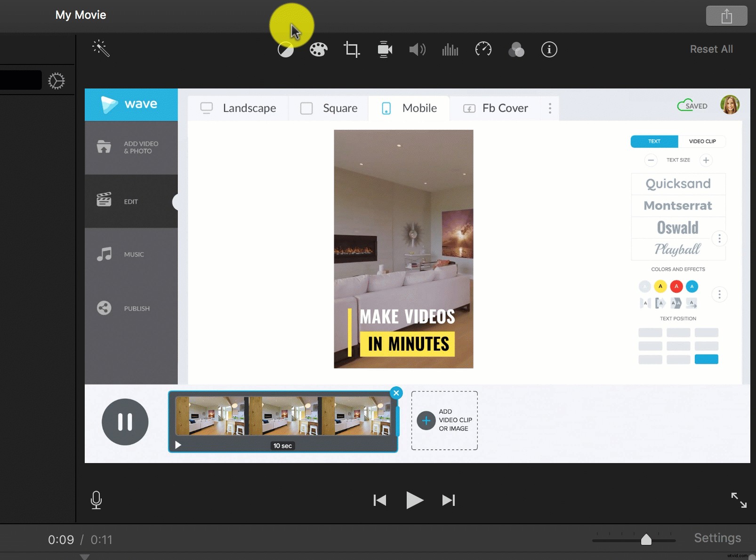756x560 pixels.
Task: Click Reset All
Action: point(711,48)
